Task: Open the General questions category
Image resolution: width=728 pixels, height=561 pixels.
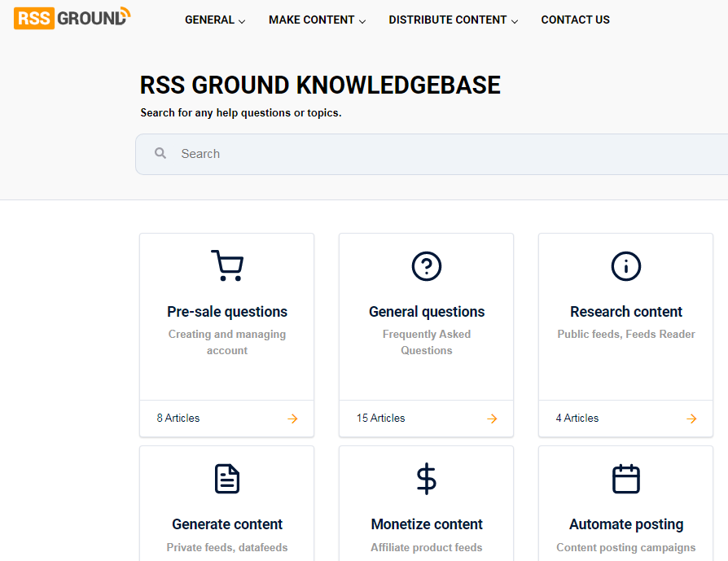Action: 427,312
